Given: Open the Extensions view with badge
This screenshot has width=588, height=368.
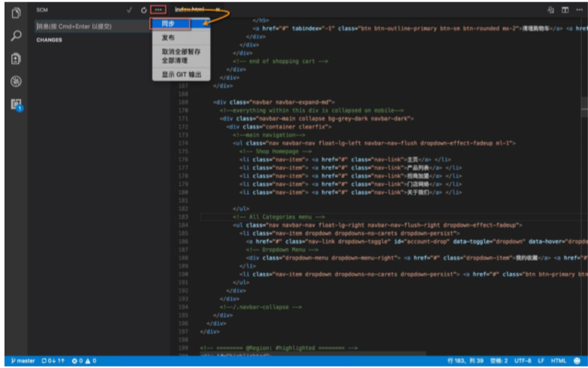Looking at the screenshot, I should (x=16, y=105).
